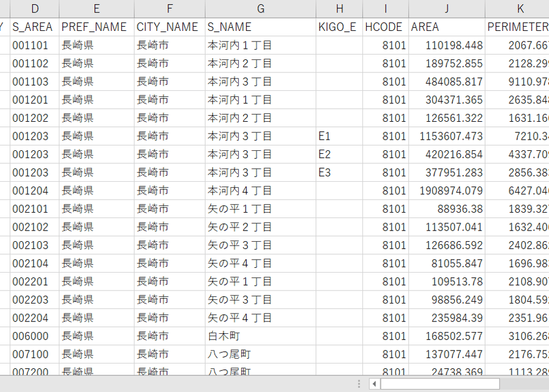Click the cell with S_AREA 001204

pos(34,191)
